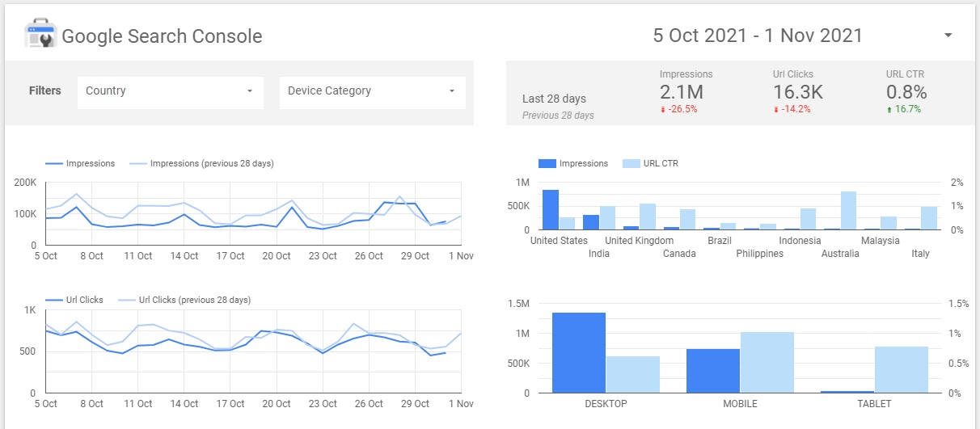Click the Last 28 days label
This screenshot has height=429, width=980.
tap(554, 99)
